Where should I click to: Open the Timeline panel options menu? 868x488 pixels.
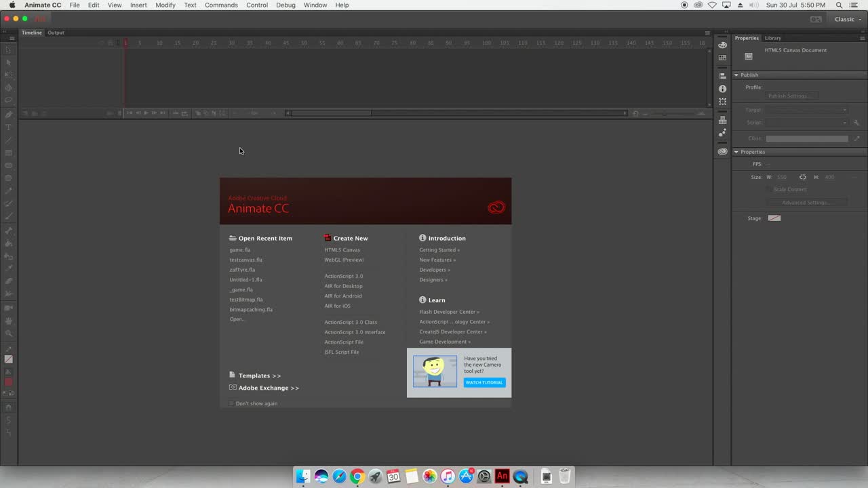tap(707, 33)
